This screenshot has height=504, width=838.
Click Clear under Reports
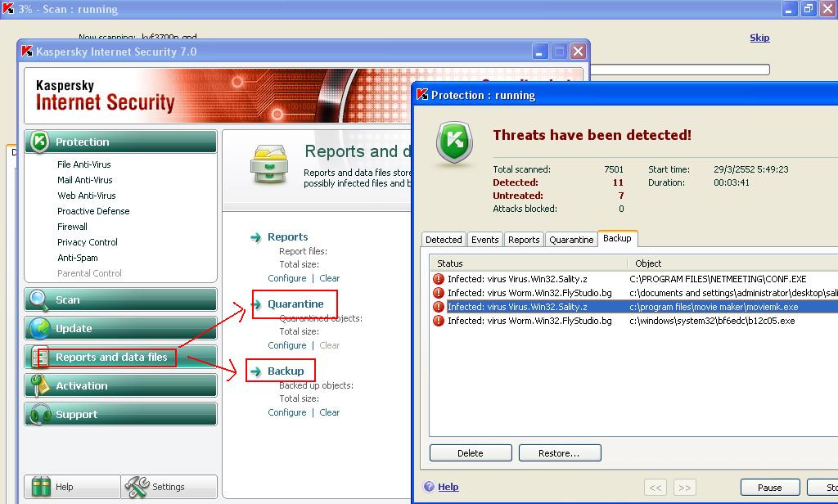pos(329,278)
